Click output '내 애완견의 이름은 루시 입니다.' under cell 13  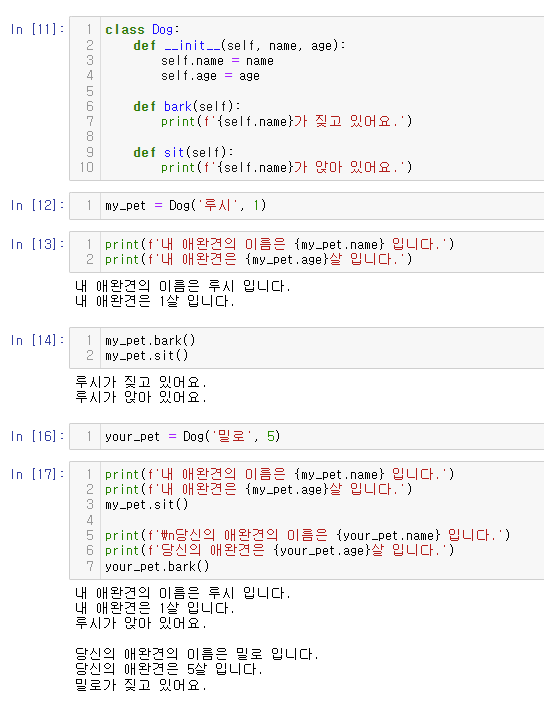click(x=183, y=286)
